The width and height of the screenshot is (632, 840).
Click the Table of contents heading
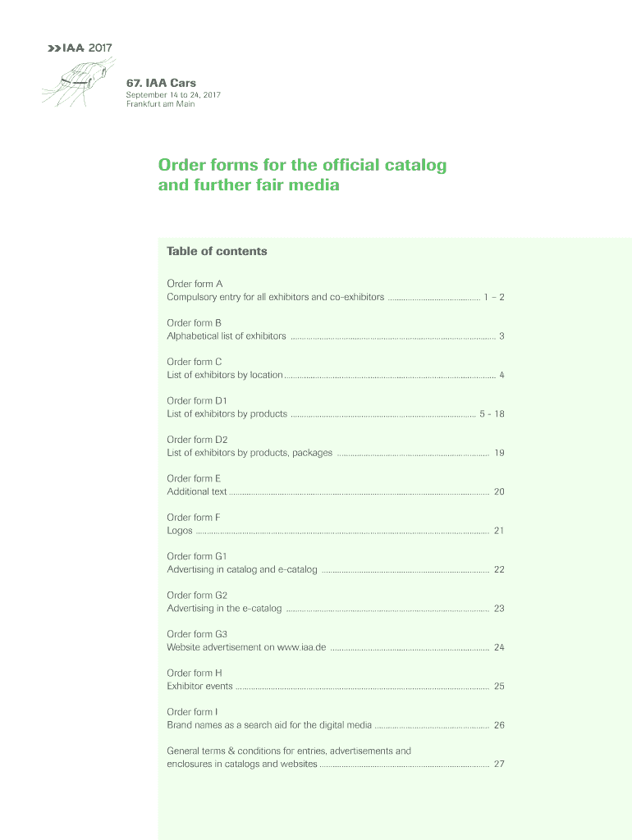[x=217, y=251]
